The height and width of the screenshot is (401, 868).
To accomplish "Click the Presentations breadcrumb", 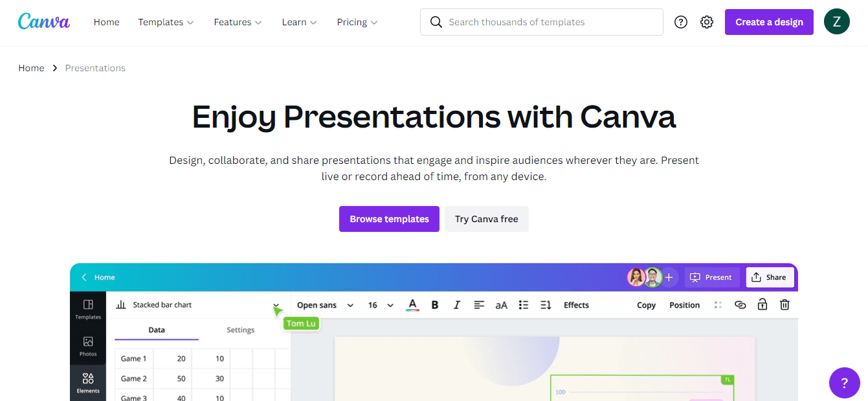I will pyautogui.click(x=95, y=68).
